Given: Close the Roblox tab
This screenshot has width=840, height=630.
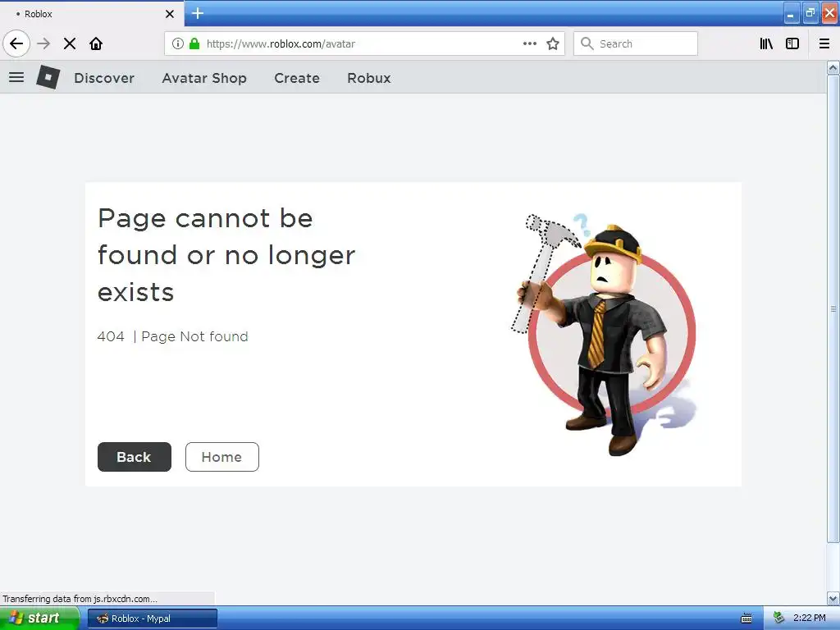Looking at the screenshot, I should (169, 14).
